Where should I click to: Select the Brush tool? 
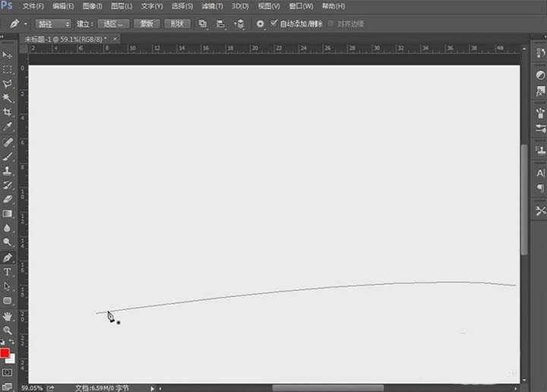click(8, 156)
